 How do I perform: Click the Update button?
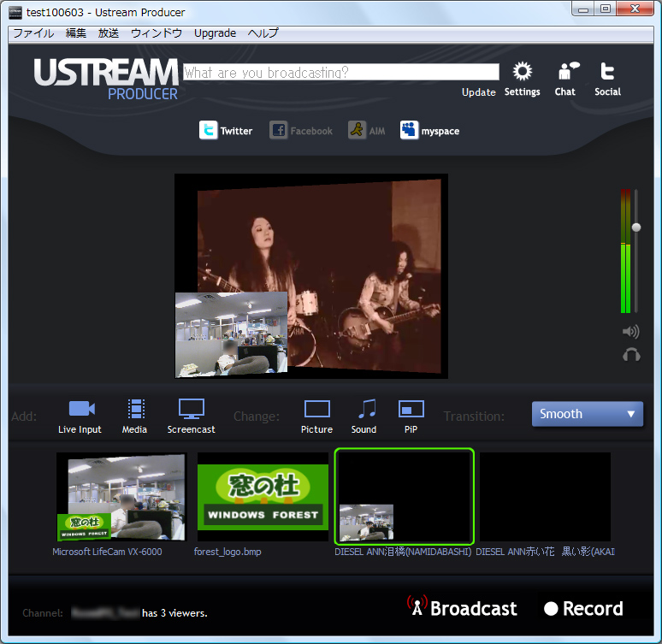[x=478, y=92]
